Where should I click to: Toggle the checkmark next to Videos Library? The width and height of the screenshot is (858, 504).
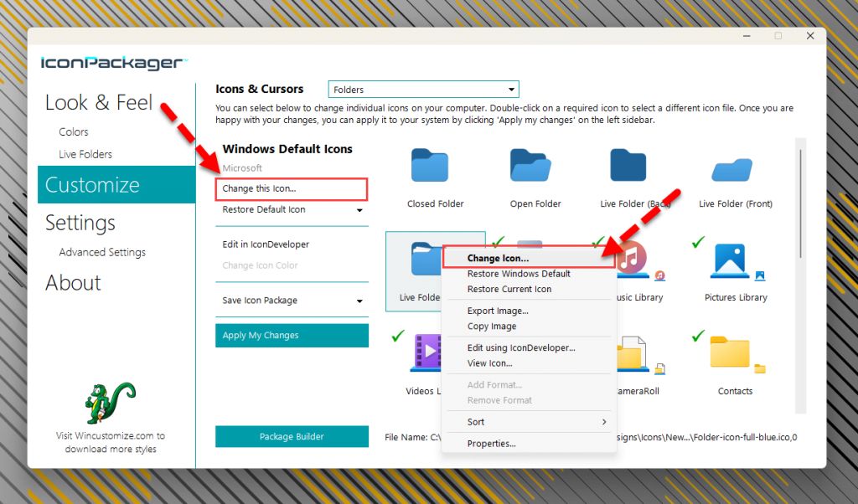click(397, 336)
